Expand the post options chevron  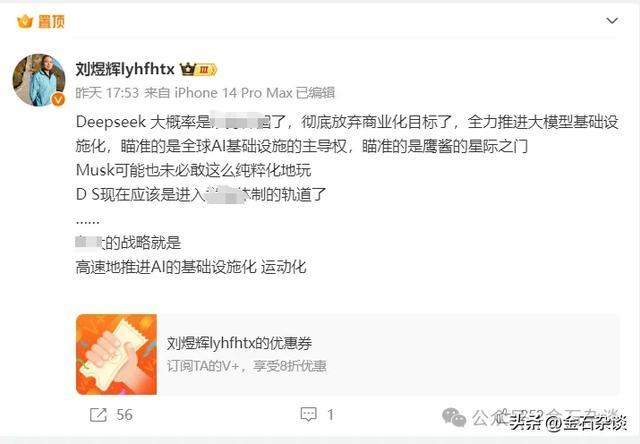point(612,20)
